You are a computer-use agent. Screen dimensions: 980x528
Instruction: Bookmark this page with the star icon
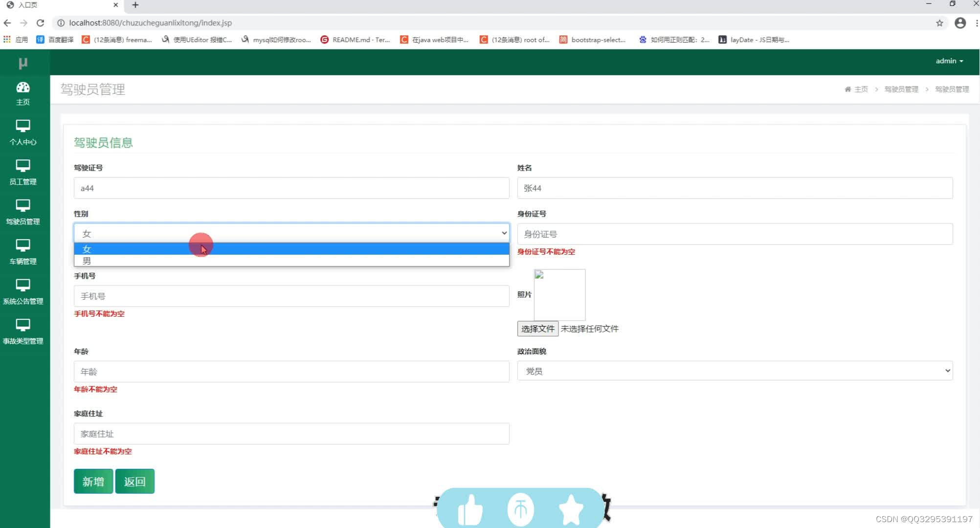pyautogui.click(x=939, y=23)
